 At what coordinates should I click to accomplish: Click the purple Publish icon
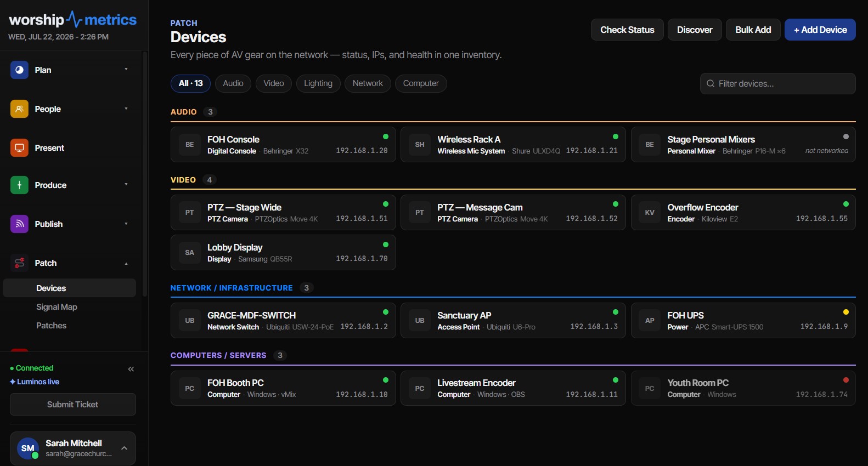click(19, 224)
